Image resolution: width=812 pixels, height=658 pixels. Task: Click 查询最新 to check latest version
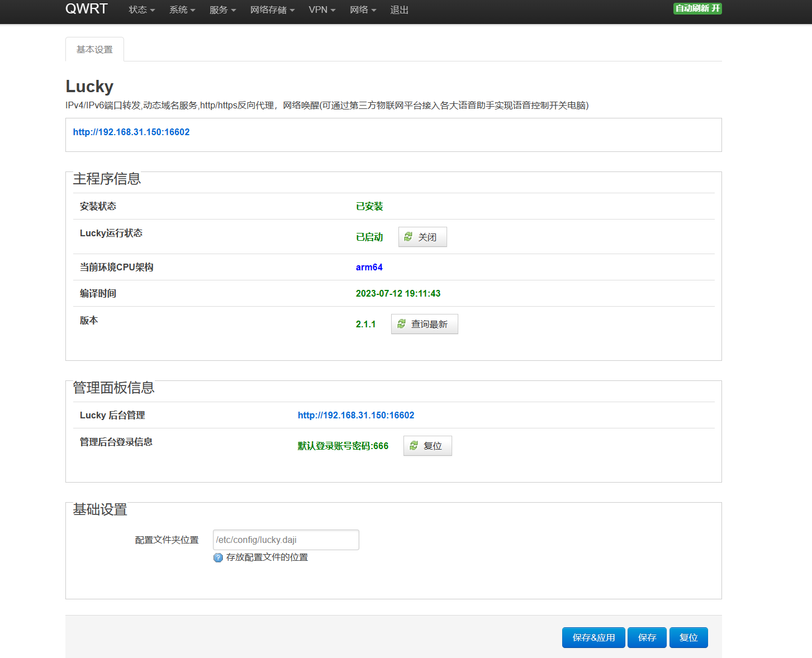coord(425,324)
